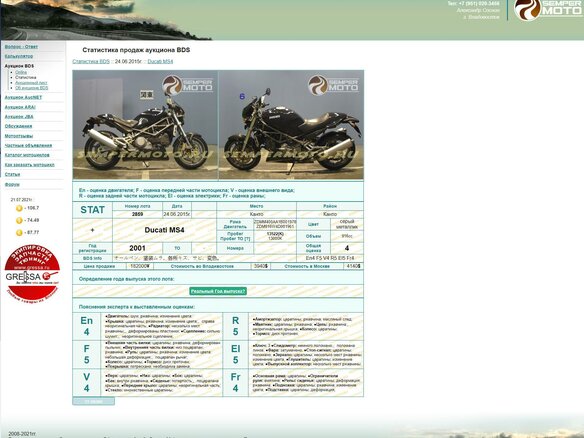Go to 'Аукцион AucNET' in sidebar
Screen dimensions: 584x438
coord(23,97)
